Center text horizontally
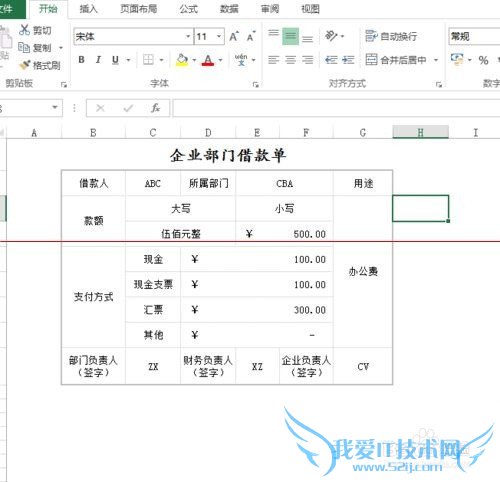 coord(290,60)
